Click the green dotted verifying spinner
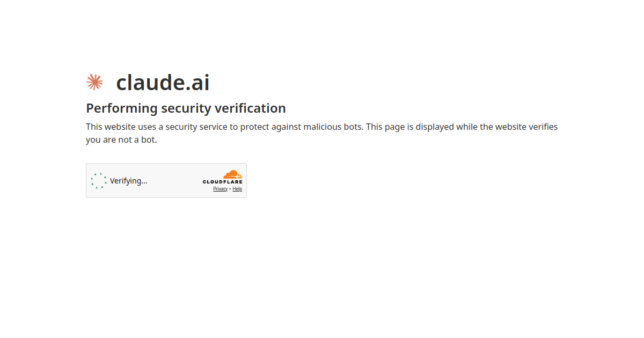Viewport: 644px width, 338px height. (99, 181)
